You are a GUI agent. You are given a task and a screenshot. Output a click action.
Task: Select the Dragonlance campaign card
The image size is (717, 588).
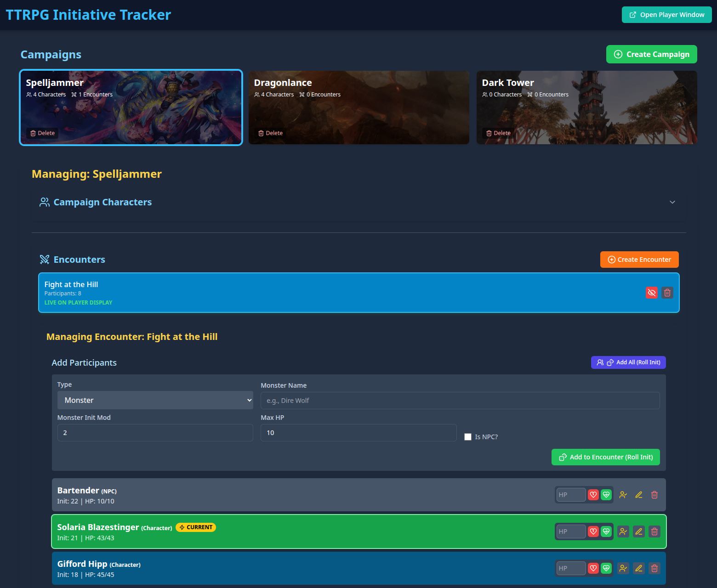point(358,107)
